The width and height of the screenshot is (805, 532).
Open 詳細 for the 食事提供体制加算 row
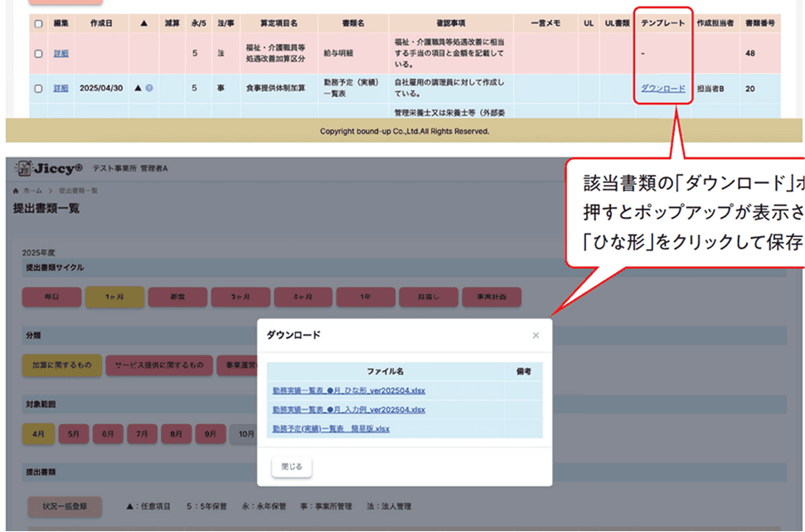coord(61,88)
